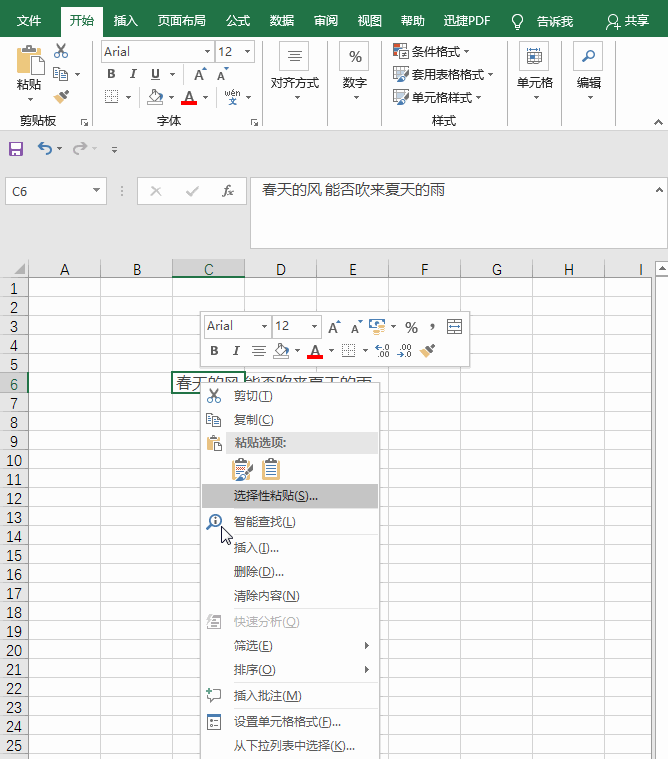The width and height of the screenshot is (668, 759).
Task: Toggle Italic in the mini toolbar
Action: pyautogui.click(x=236, y=351)
